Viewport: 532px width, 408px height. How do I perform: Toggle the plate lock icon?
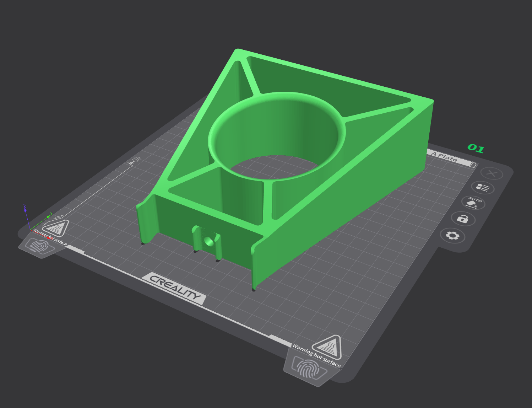[x=463, y=219]
